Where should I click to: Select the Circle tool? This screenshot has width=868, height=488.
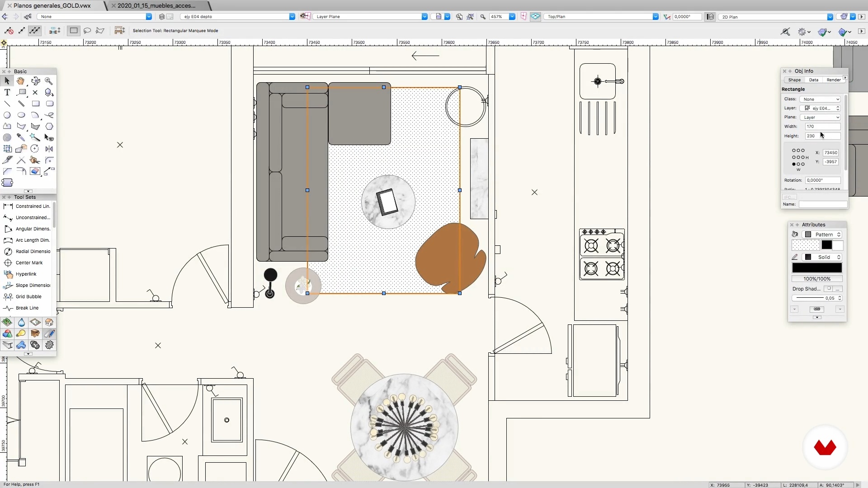click(x=7, y=115)
